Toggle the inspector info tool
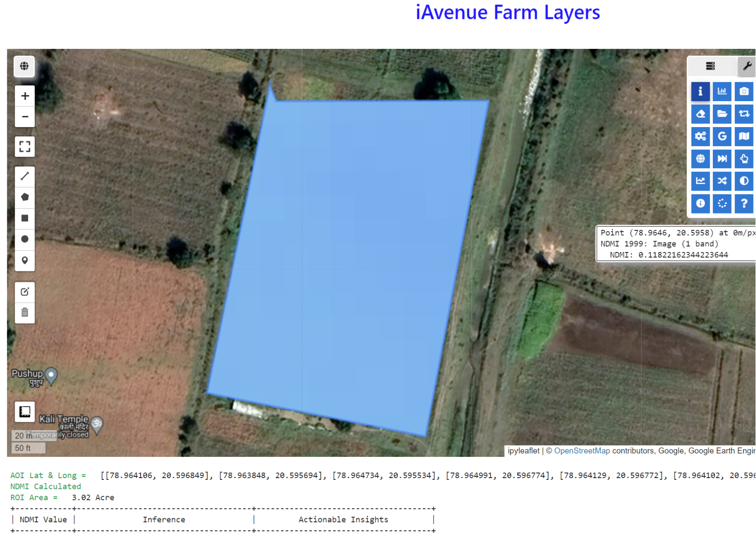 700,91
